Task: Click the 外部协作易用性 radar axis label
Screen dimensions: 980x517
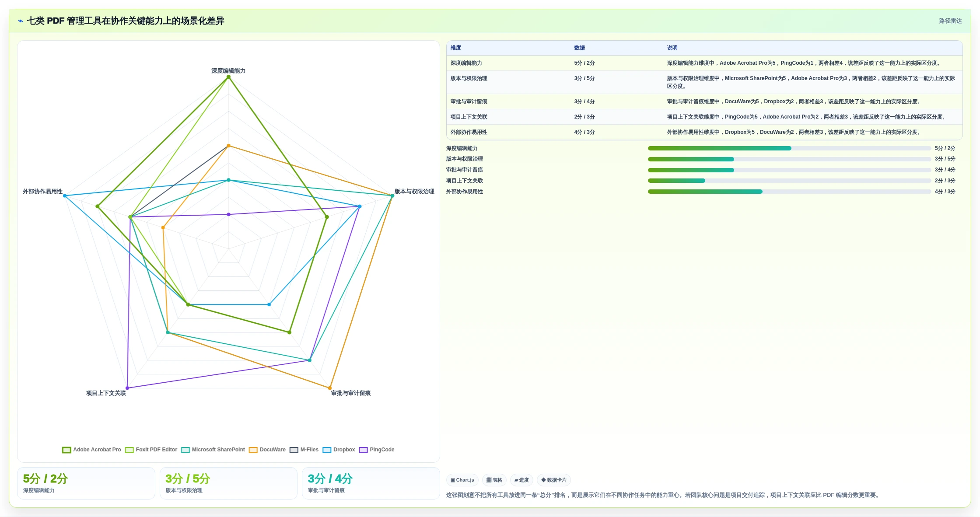Action: pyautogui.click(x=42, y=192)
